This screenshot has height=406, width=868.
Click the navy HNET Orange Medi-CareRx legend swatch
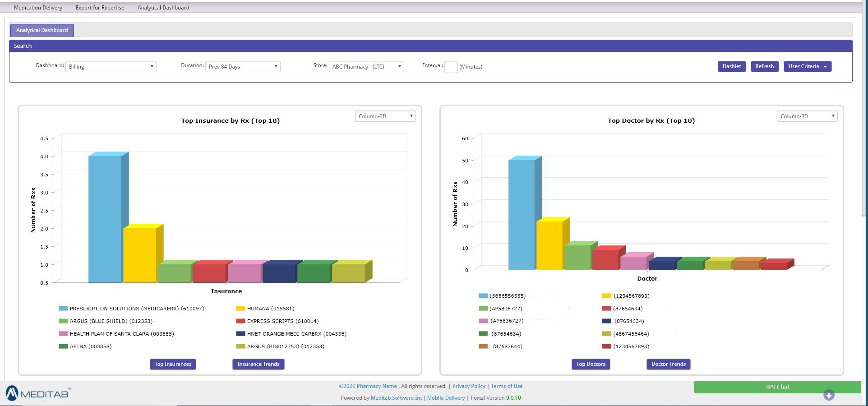pyautogui.click(x=240, y=334)
